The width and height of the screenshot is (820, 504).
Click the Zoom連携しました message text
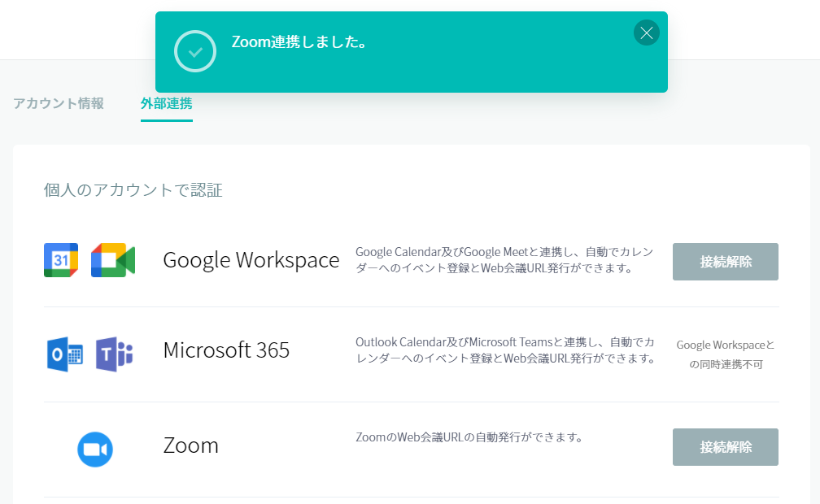tap(299, 42)
